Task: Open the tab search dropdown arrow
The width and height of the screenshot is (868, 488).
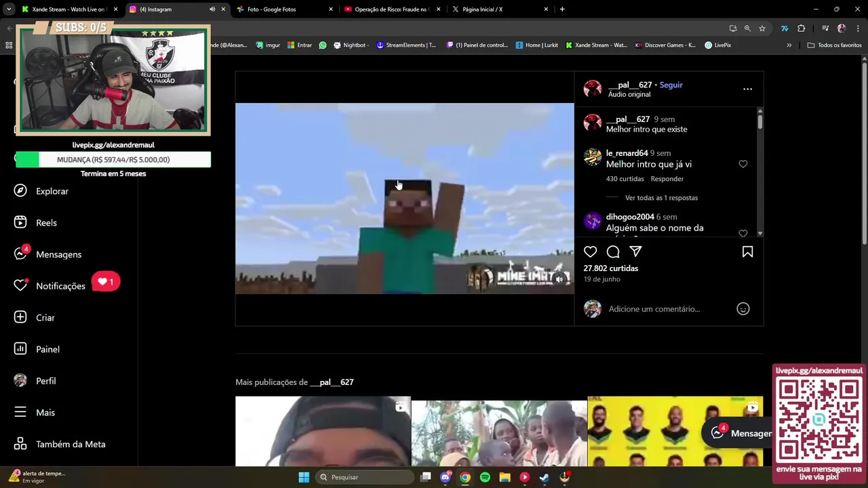Action: tap(9, 9)
